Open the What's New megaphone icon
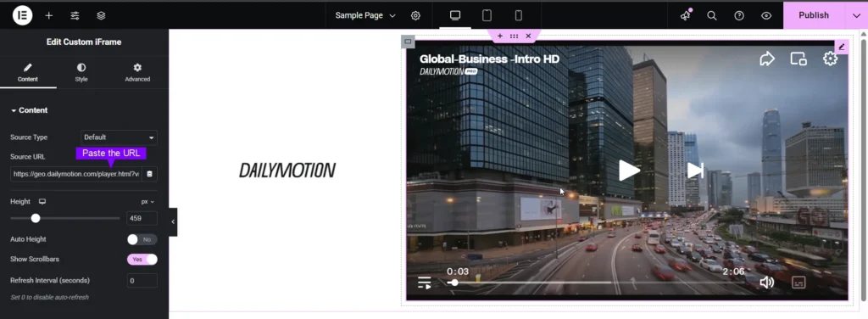 (685, 15)
